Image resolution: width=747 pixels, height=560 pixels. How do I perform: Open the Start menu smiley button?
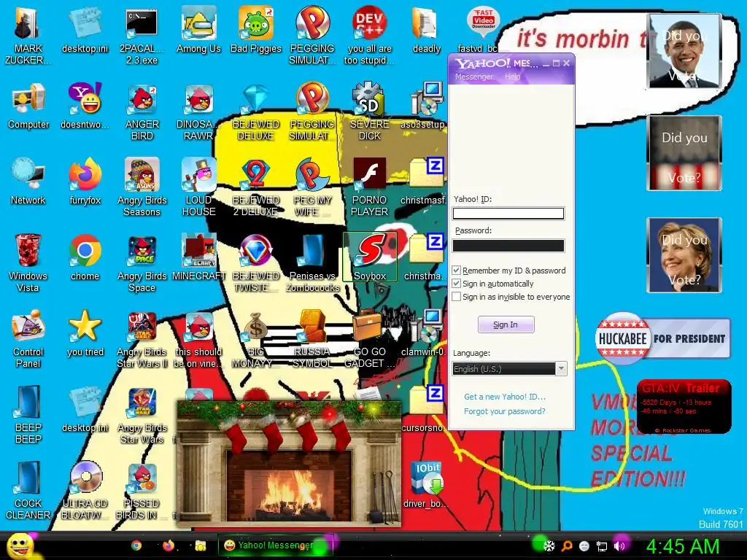click(x=20, y=546)
